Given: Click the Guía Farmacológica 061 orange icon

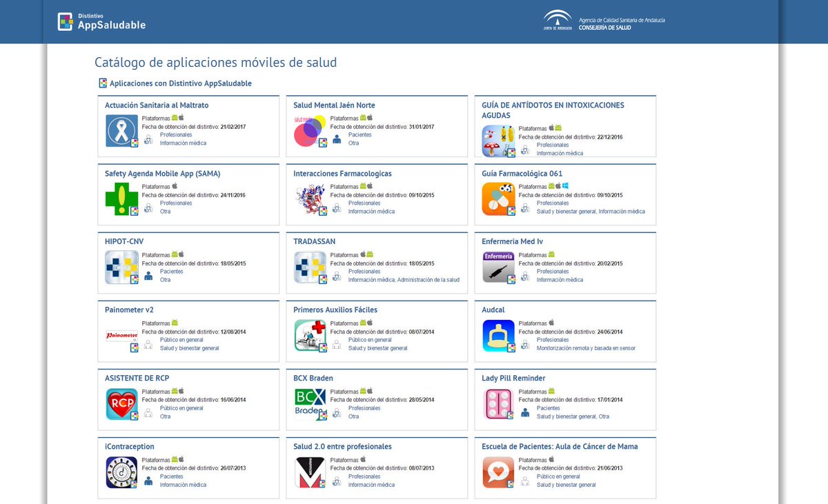Looking at the screenshot, I should pyautogui.click(x=499, y=199).
